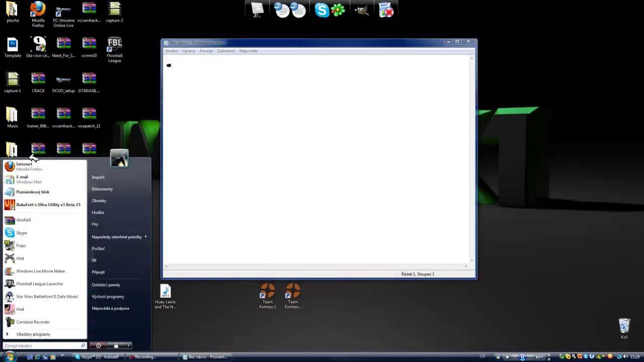
Task: Open Nápověda a podpora in Start menu
Action: coord(110,308)
